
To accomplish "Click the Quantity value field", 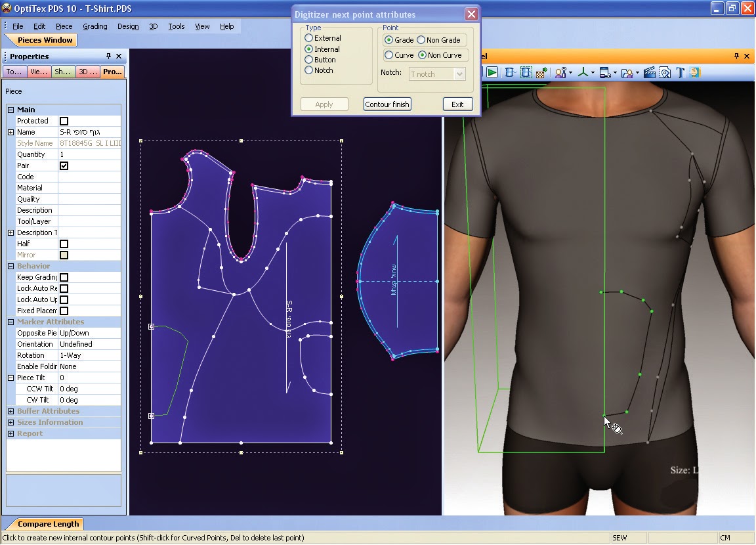I will pyautogui.click(x=89, y=154).
